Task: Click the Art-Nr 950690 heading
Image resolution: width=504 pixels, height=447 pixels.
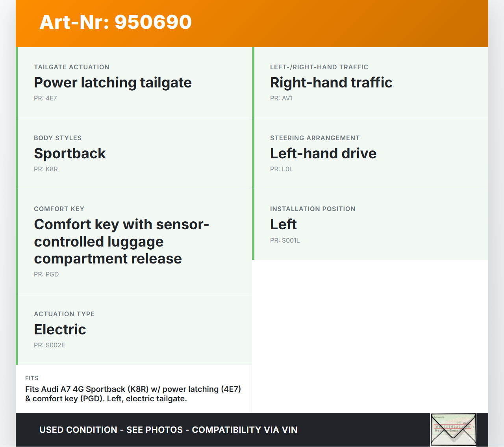Action: [116, 22]
